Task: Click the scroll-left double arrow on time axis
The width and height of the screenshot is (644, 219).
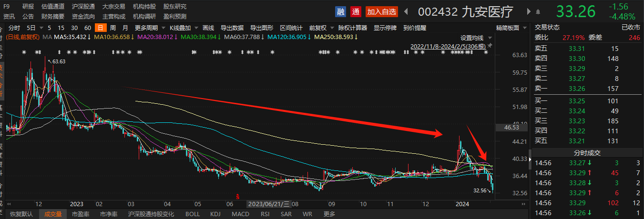Action: pyautogui.click(x=9, y=204)
